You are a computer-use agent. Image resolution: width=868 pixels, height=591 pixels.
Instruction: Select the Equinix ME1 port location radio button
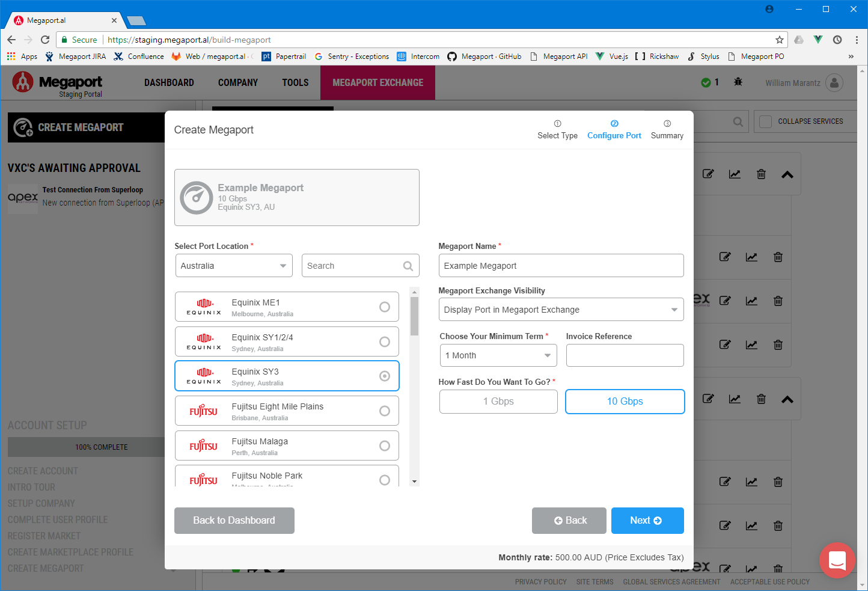pyautogui.click(x=385, y=307)
